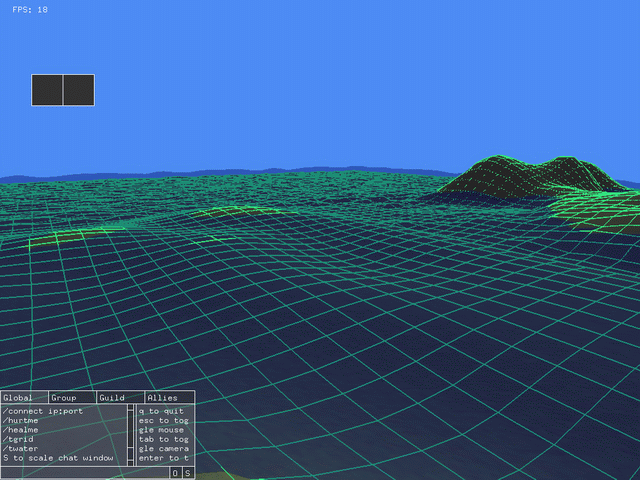Select the right dark inventory slot
The height and width of the screenshot is (480, 640).
coord(79,90)
